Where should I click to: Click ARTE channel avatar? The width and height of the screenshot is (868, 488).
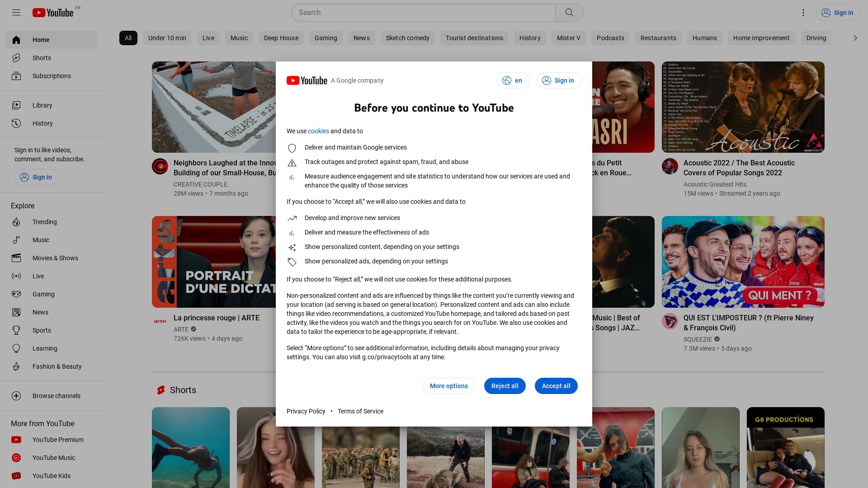(x=160, y=321)
